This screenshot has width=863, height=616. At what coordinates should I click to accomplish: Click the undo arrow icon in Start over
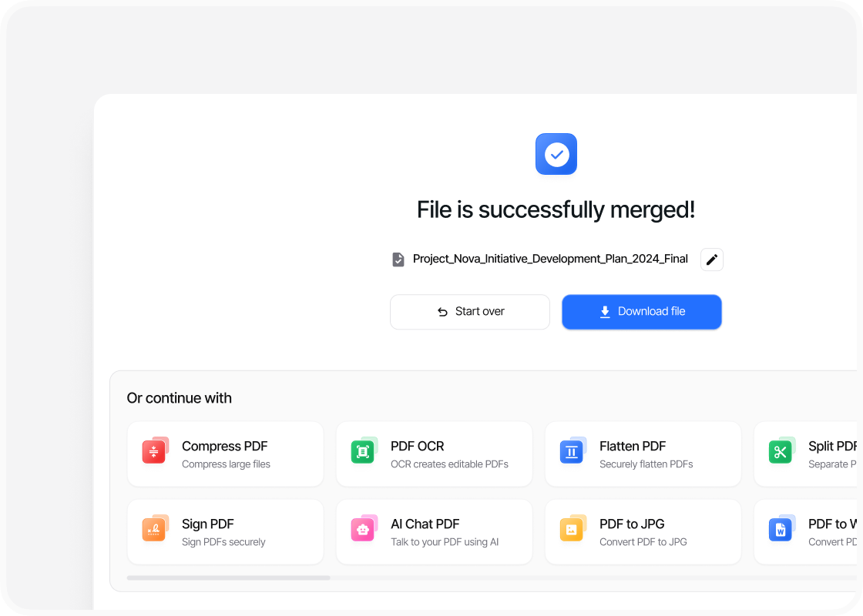click(x=442, y=312)
